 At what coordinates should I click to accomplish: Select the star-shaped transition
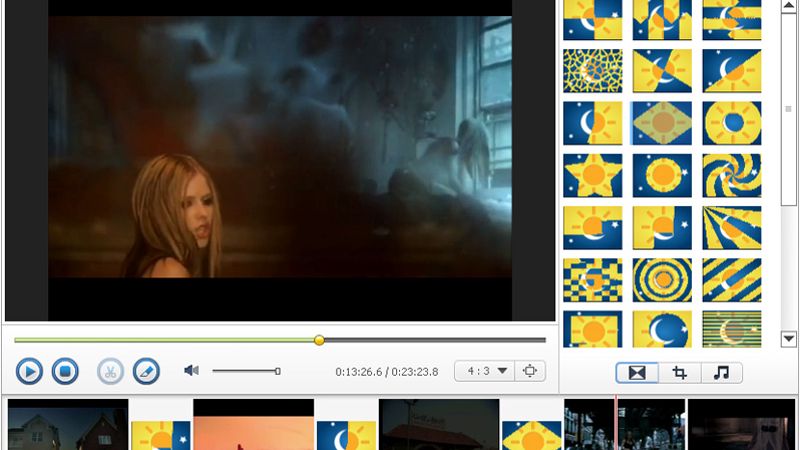point(593,176)
